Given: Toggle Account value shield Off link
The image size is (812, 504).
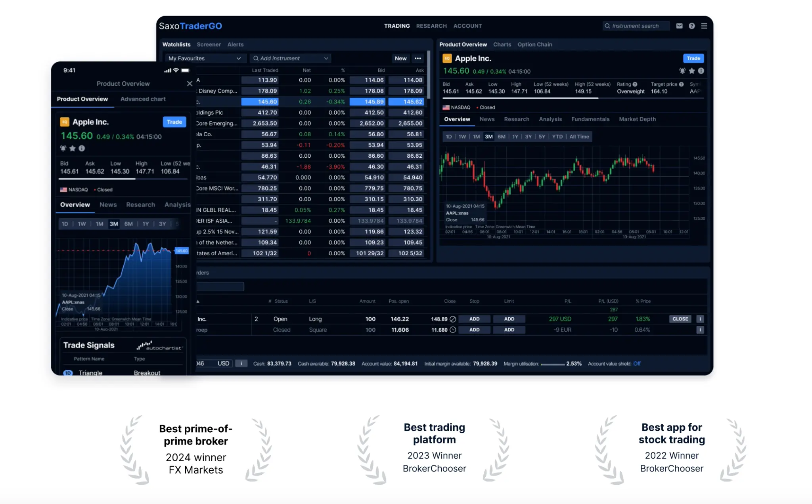Looking at the screenshot, I should click(x=637, y=364).
